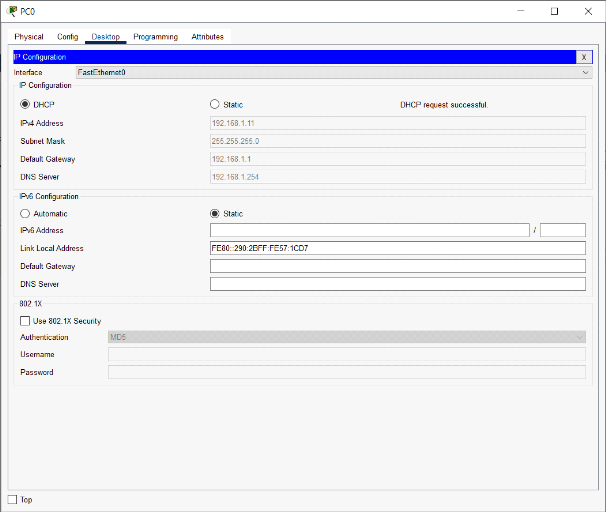The height and width of the screenshot is (512, 606).
Task: Choose Automatic IPv6 configuration
Action: point(25,213)
